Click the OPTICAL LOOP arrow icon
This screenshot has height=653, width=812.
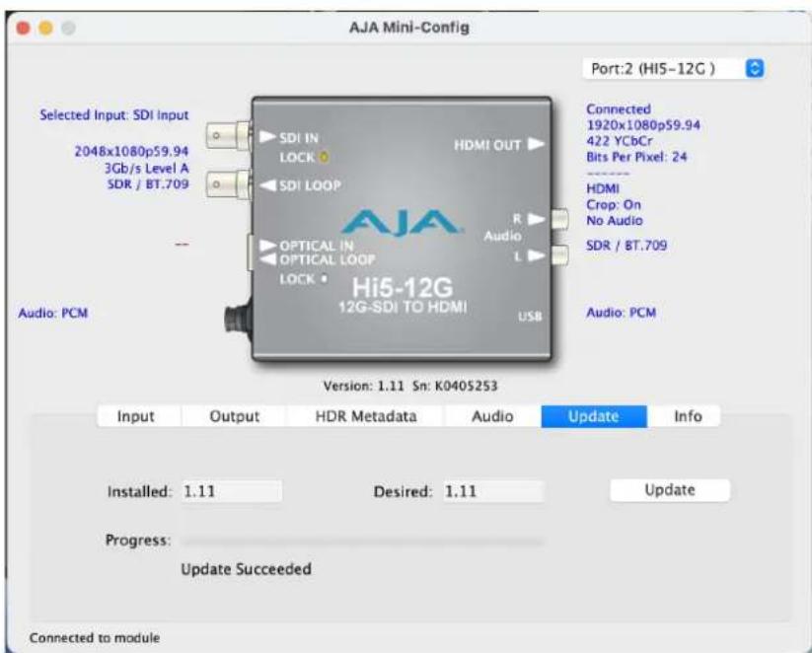point(267,258)
